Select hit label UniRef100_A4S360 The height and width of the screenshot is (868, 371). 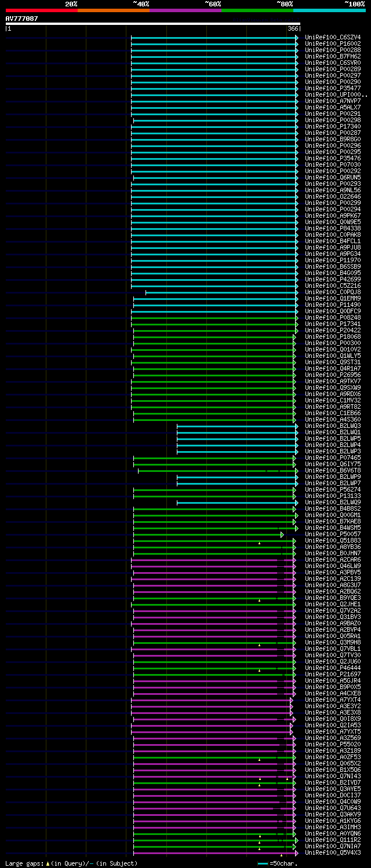click(333, 419)
